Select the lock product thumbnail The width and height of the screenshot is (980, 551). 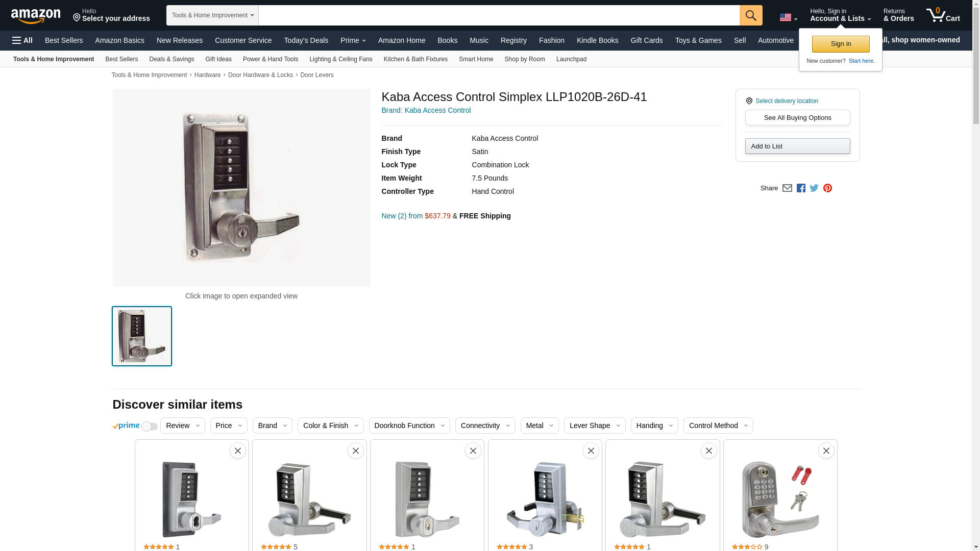coord(142,336)
